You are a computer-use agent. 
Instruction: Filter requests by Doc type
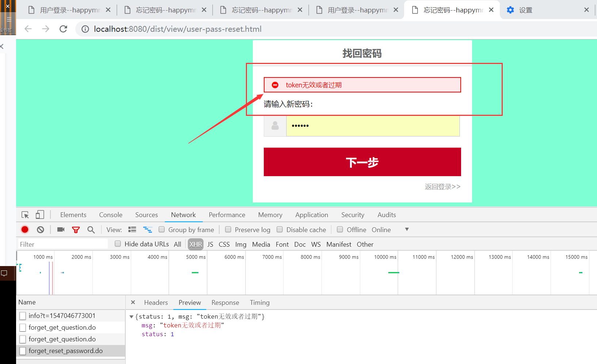300,244
